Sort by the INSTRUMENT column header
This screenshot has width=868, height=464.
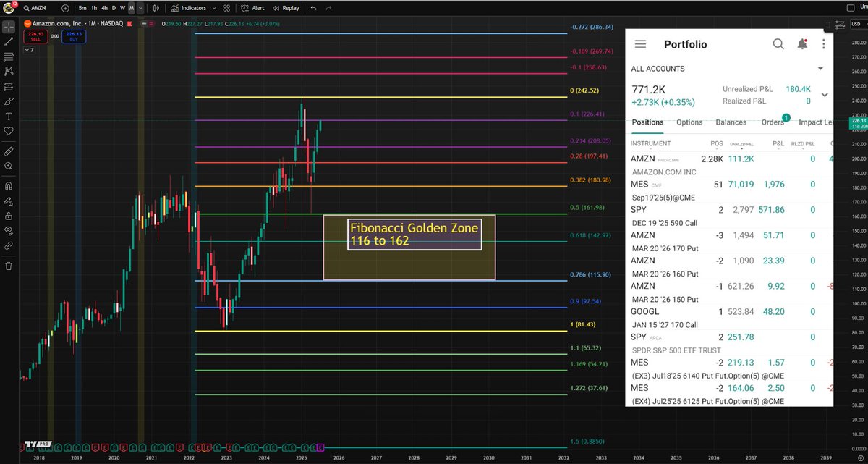(x=651, y=144)
